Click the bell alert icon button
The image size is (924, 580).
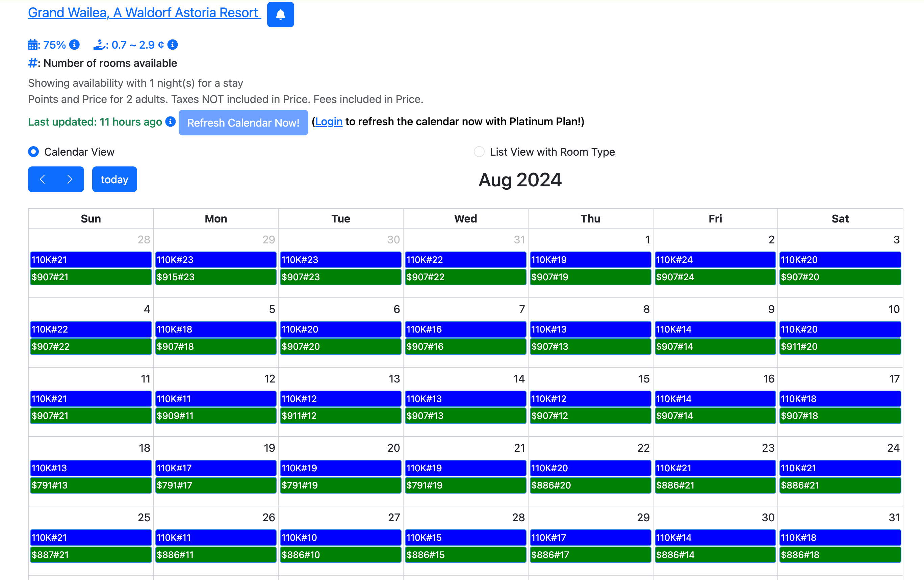point(280,15)
